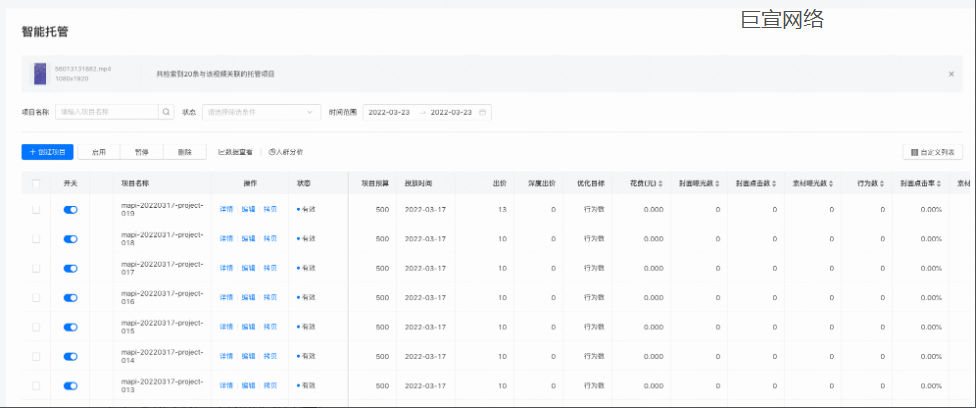Open the 人群分析 link
The width and height of the screenshot is (976, 408).
point(286,152)
